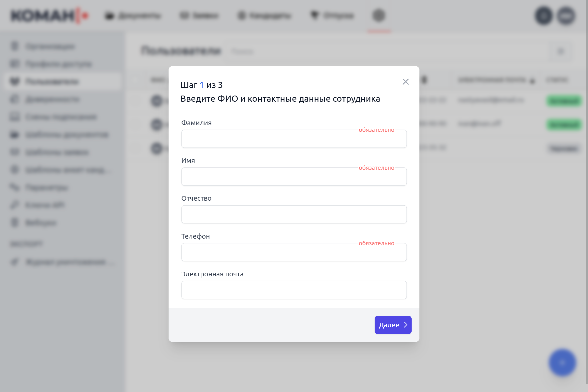Click the chevron arrow inside the Далее button
Screen dimensions: 588x392
(405, 325)
